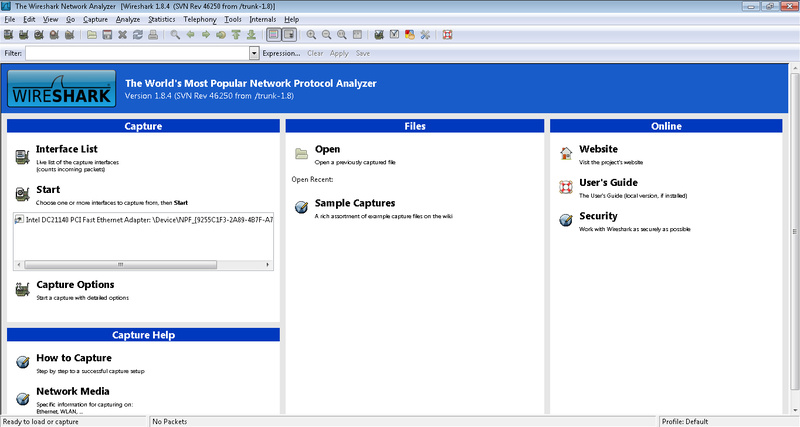Clear the display filter
Image resolution: width=800 pixels, height=427 pixels.
coord(315,53)
